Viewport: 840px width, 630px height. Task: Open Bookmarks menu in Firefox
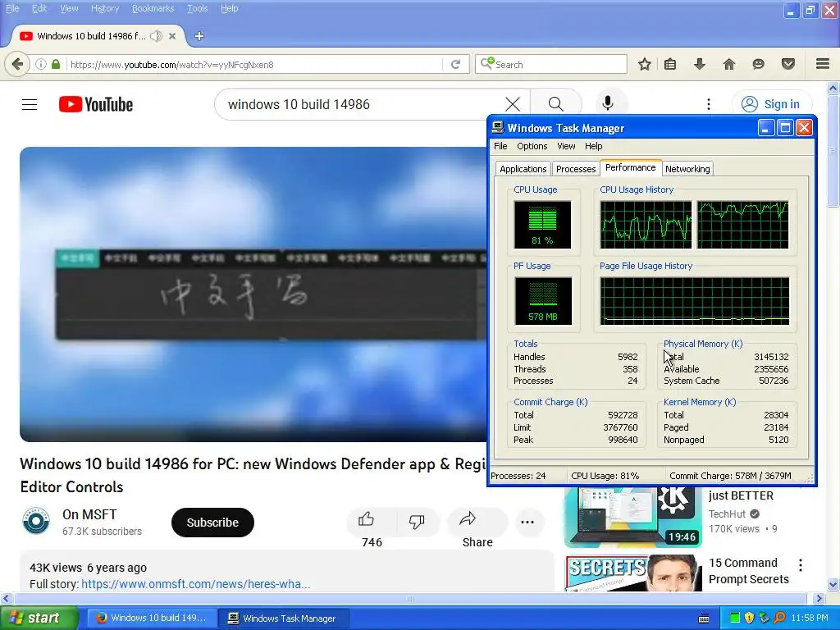click(x=153, y=8)
